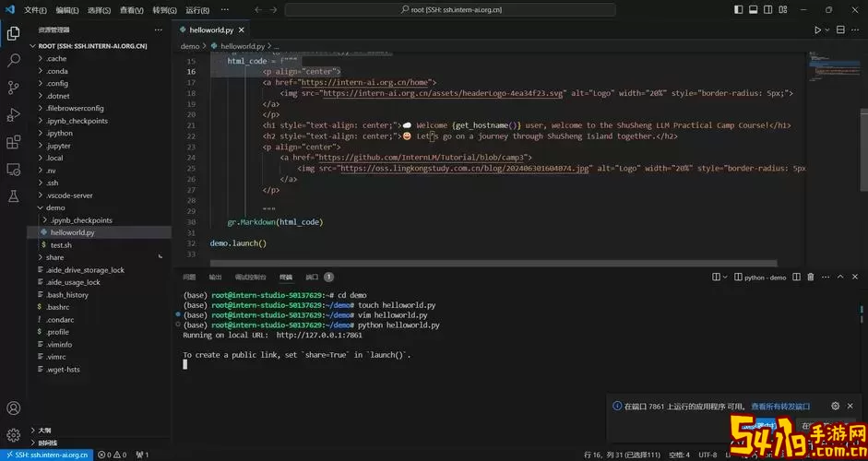Image resolution: width=868 pixels, height=461 pixels.
Task: Open the Run and Debug view icon
Action: 13,114
